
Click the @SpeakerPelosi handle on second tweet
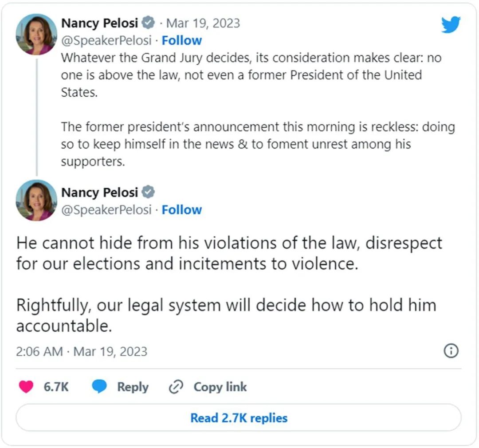coord(106,209)
